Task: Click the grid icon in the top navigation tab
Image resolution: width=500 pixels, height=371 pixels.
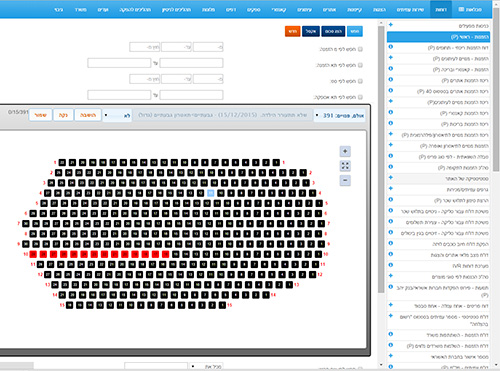Action: point(461,9)
